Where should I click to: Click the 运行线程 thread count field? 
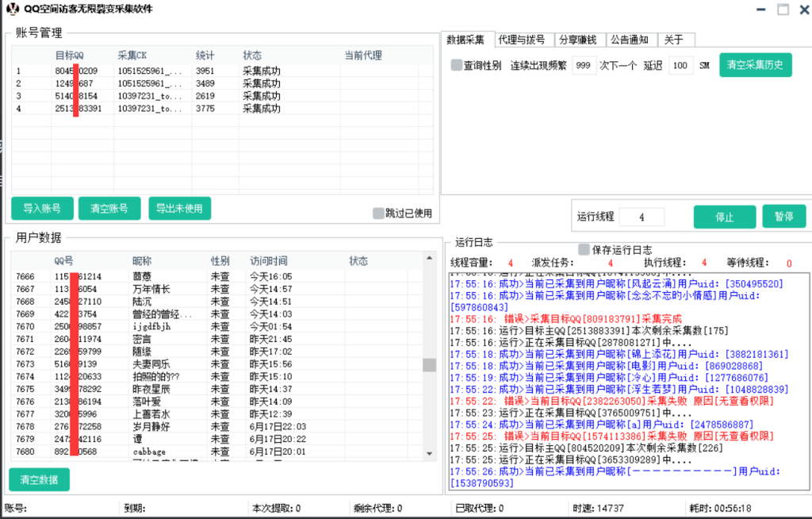(642, 216)
